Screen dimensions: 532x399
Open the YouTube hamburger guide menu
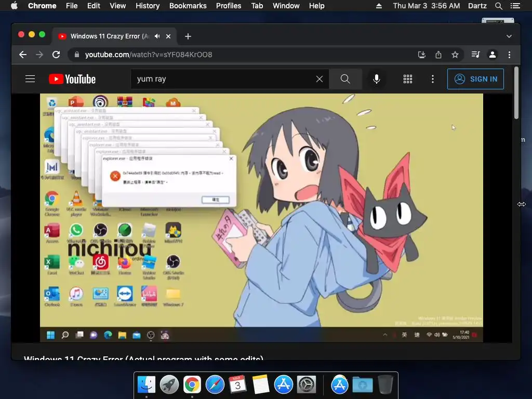point(30,79)
